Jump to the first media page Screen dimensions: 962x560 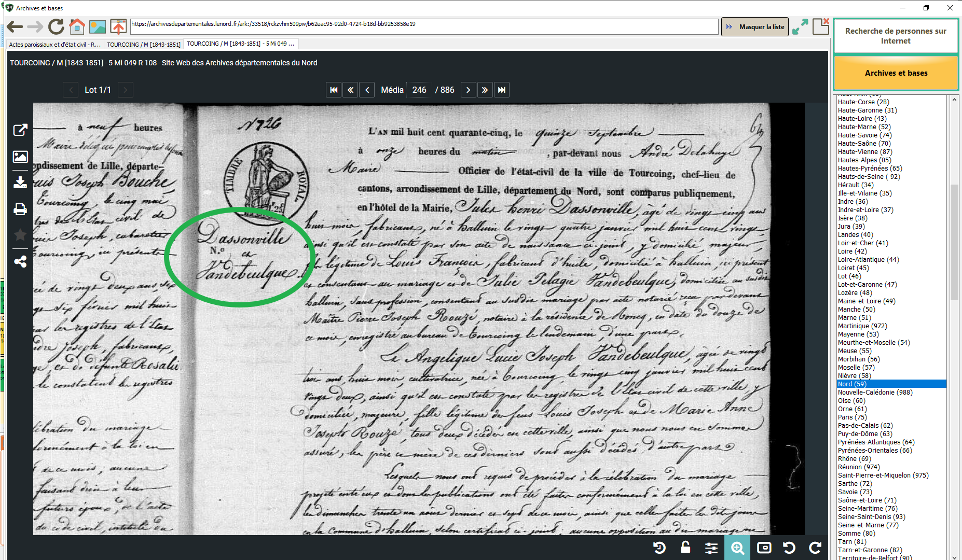334,90
